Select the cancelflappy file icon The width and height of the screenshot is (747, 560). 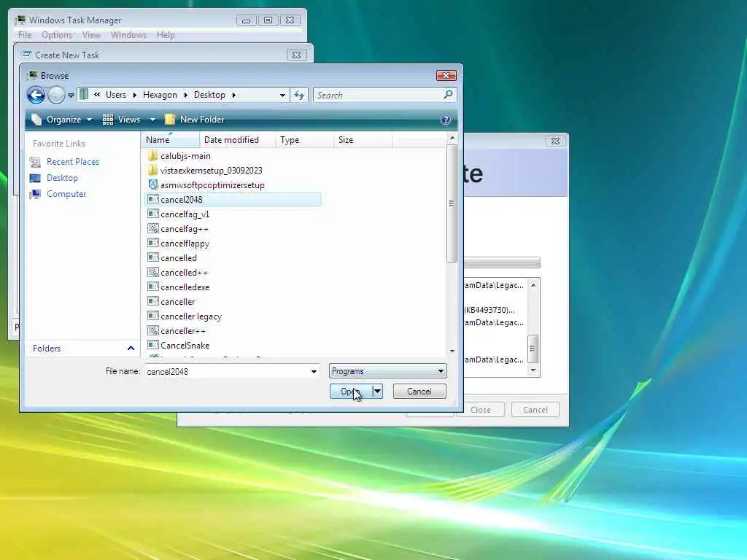coord(153,243)
